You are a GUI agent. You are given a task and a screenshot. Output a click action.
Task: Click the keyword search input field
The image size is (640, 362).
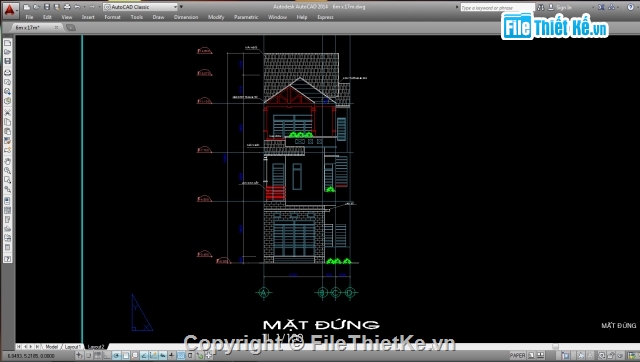tap(497, 7)
